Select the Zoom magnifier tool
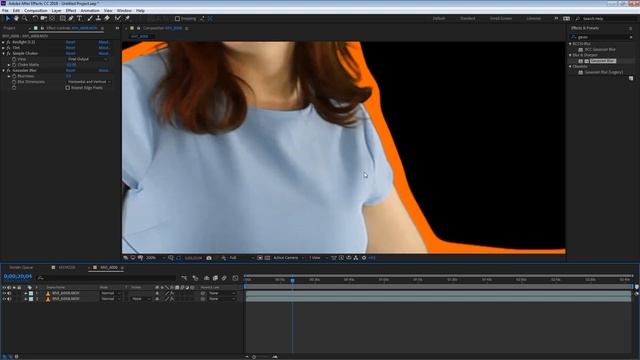 coord(24,18)
